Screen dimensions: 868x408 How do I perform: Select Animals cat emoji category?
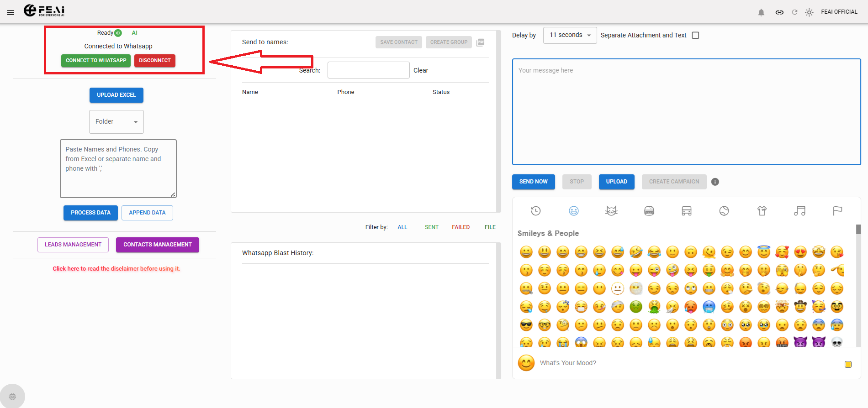[611, 211]
